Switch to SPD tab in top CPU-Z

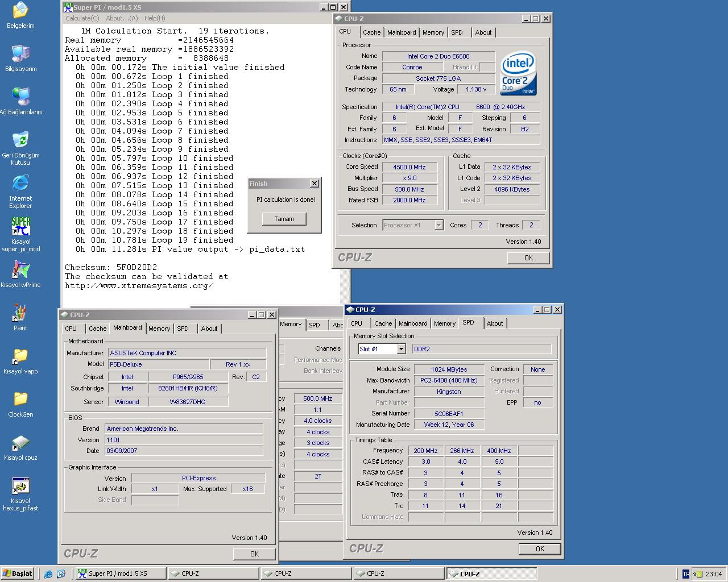(457, 32)
